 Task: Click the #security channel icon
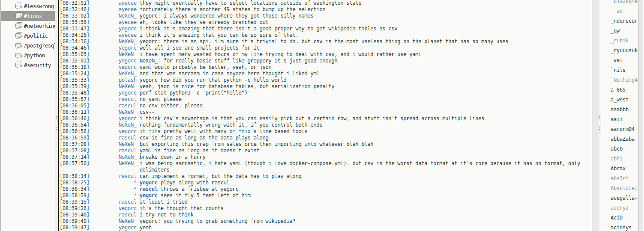tap(18, 65)
